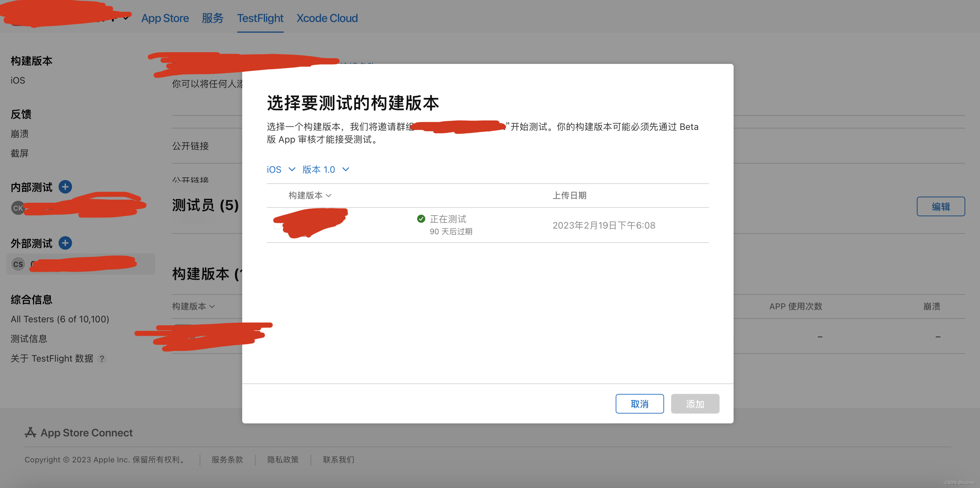Screen dimensions: 980x488
Task: Select the build radio button in dialog
Action: [277, 225]
